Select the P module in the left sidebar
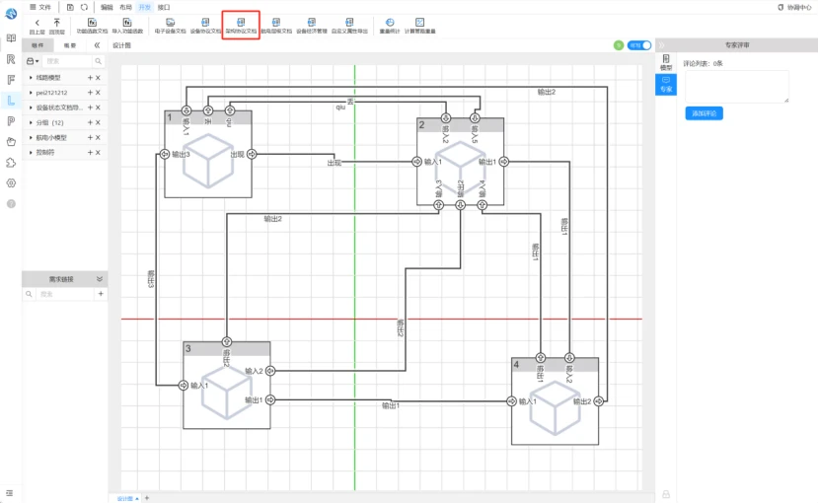The image size is (819, 504). 11,121
